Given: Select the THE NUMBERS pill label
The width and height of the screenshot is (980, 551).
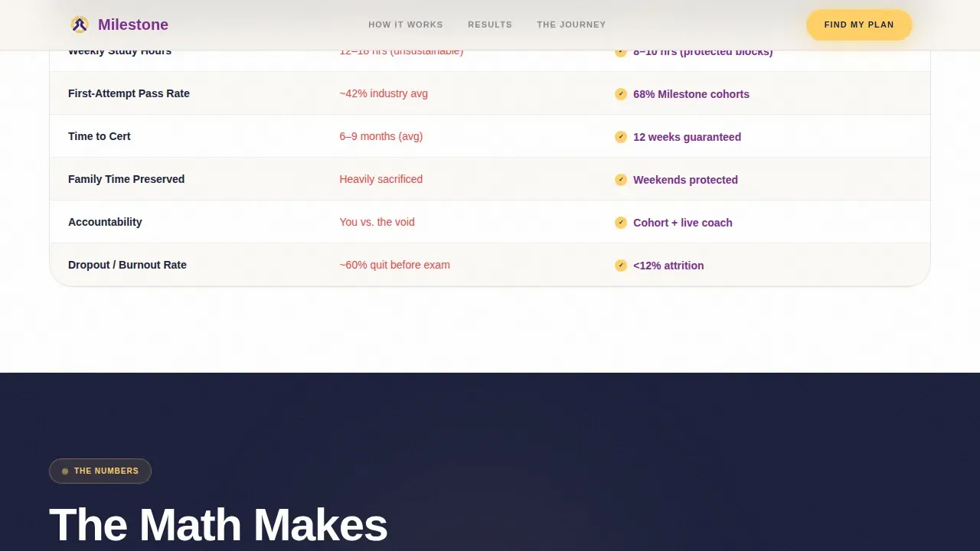Looking at the screenshot, I should pos(100,471).
